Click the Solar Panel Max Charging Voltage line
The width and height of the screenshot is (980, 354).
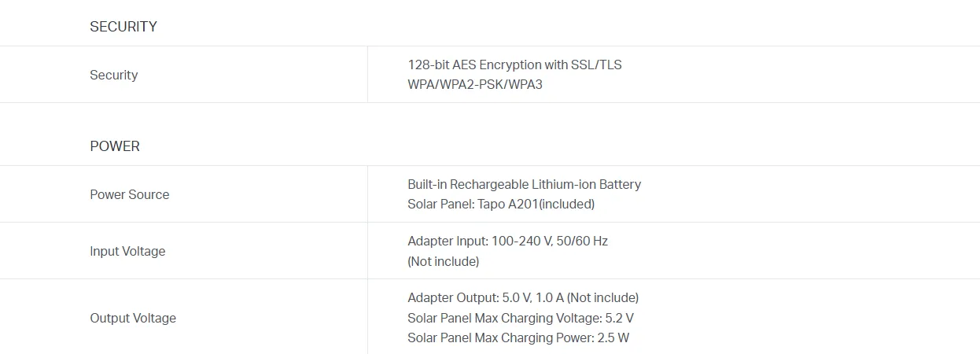(x=521, y=318)
